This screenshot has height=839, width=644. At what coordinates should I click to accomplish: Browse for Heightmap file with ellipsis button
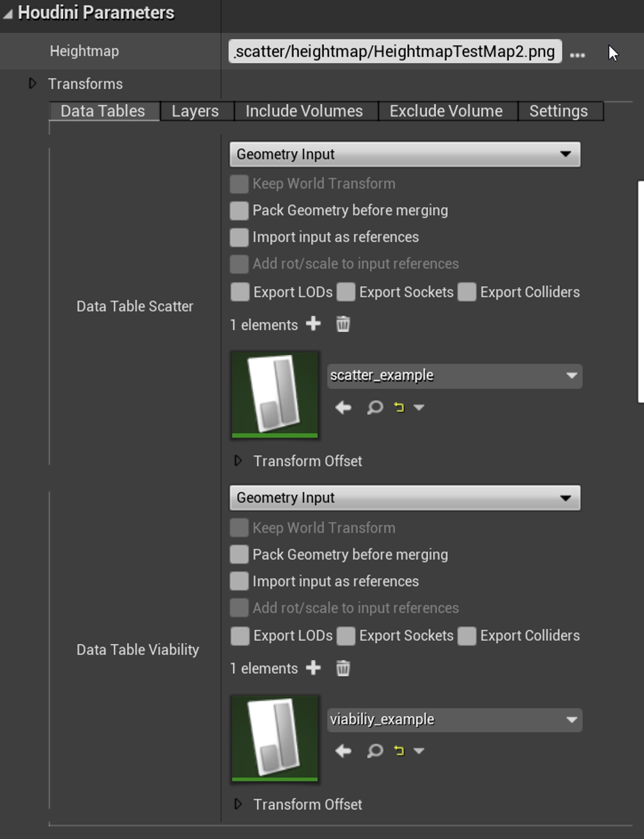(x=577, y=55)
